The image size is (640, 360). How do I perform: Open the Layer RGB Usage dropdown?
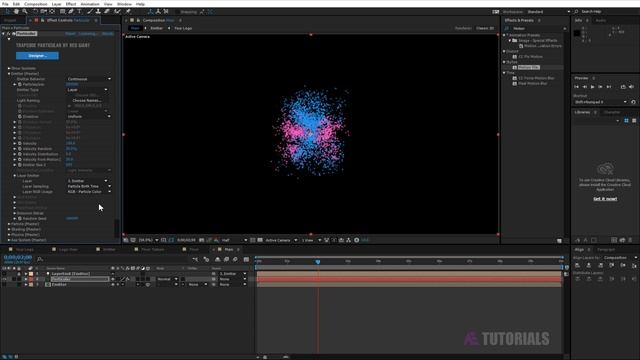pos(89,191)
